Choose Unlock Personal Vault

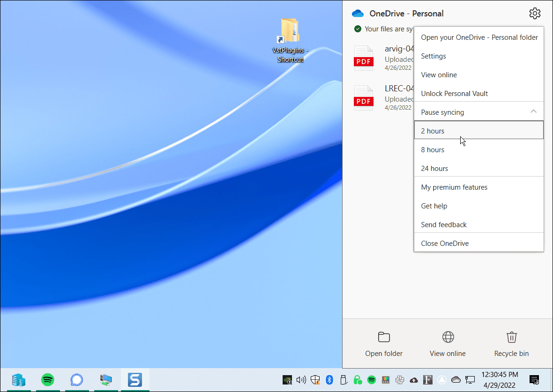(479, 93)
